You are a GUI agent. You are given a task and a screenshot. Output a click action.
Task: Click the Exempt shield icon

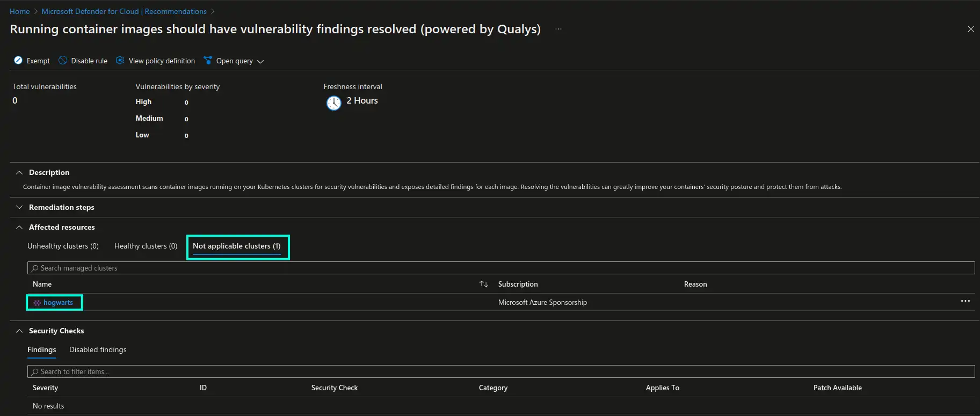click(18, 61)
